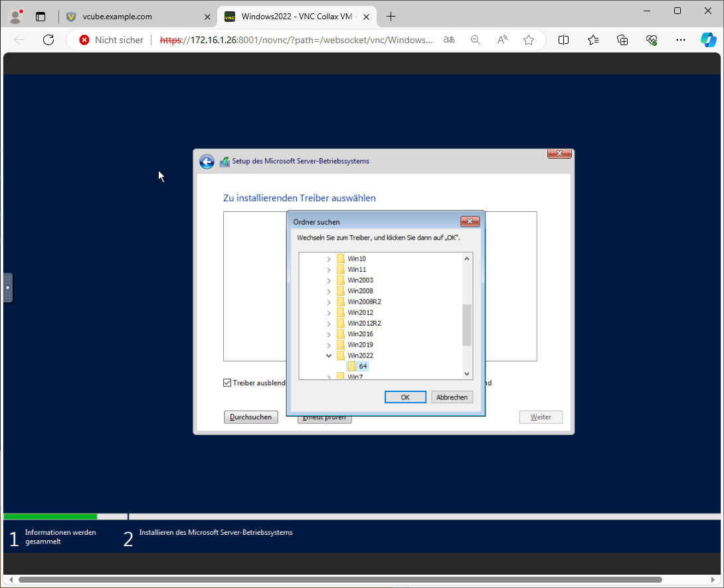Open split screen view icon
Viewport: 724px width, 588px height.
563,40
